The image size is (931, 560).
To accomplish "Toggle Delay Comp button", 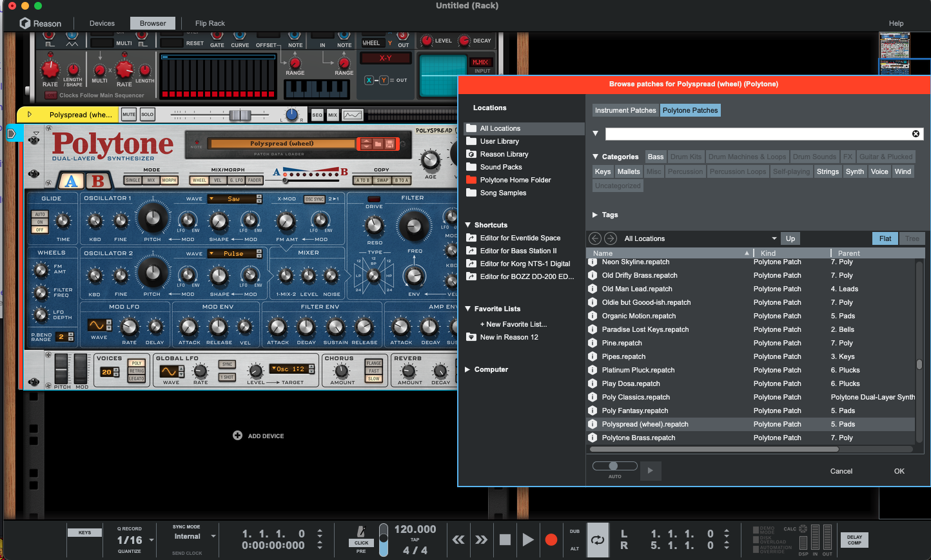I will pyautogui.click(x=854, y=539).
